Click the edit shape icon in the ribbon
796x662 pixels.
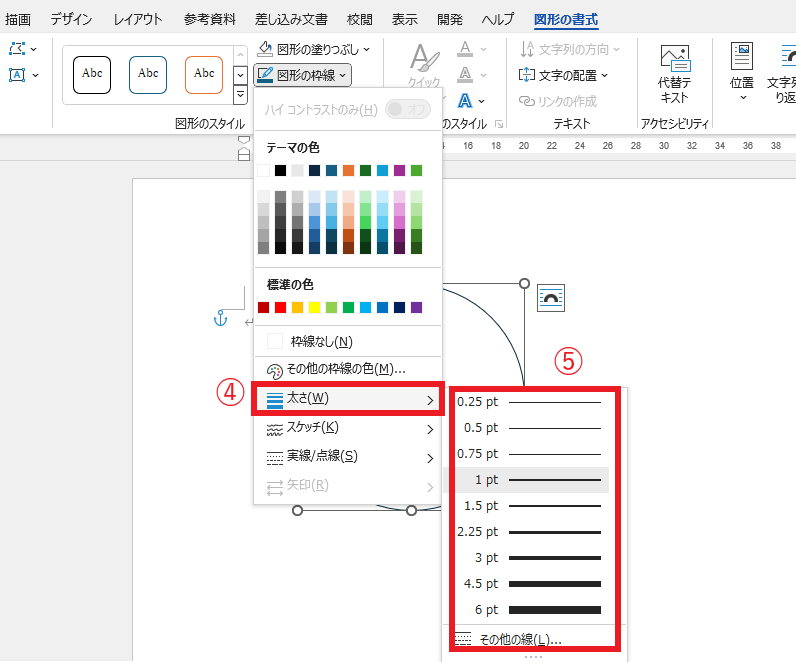click(x=17, y=49)
